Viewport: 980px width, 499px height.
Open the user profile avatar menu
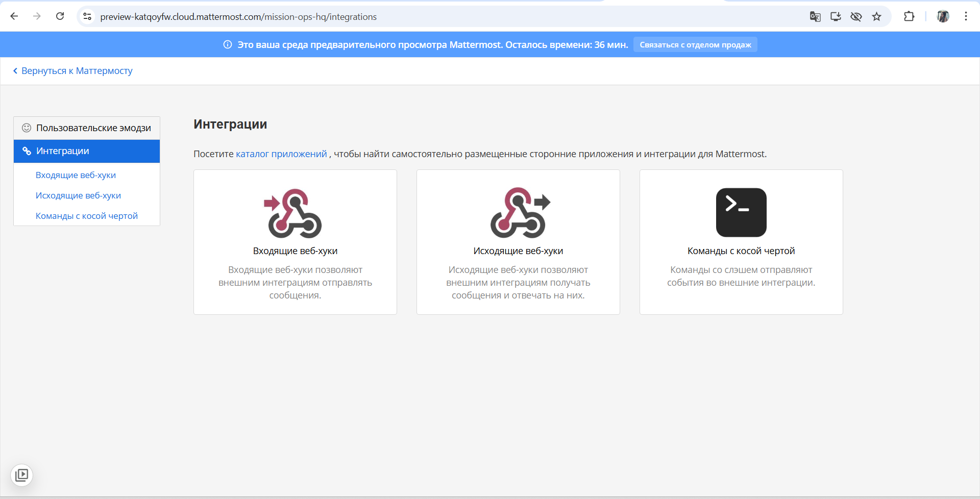point(943,17)
